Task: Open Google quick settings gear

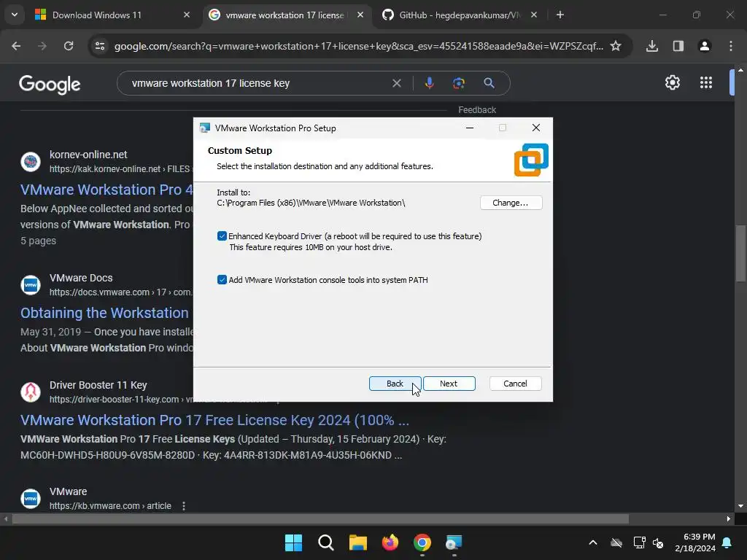Action: pos(672,82)
